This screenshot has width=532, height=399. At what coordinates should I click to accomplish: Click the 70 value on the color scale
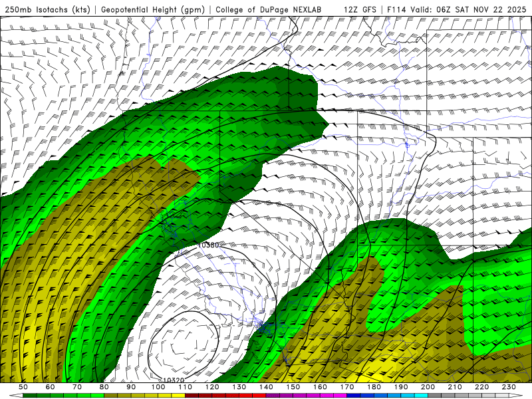77,387
